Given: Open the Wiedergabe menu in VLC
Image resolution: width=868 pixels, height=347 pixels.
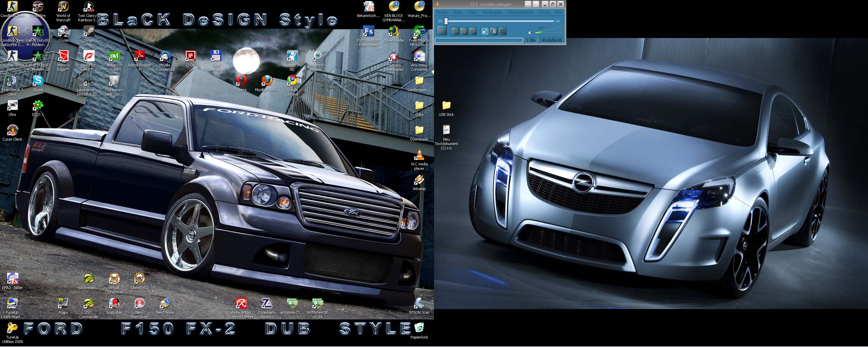Looking at the screenshot, I should click(x=492, y=12).
